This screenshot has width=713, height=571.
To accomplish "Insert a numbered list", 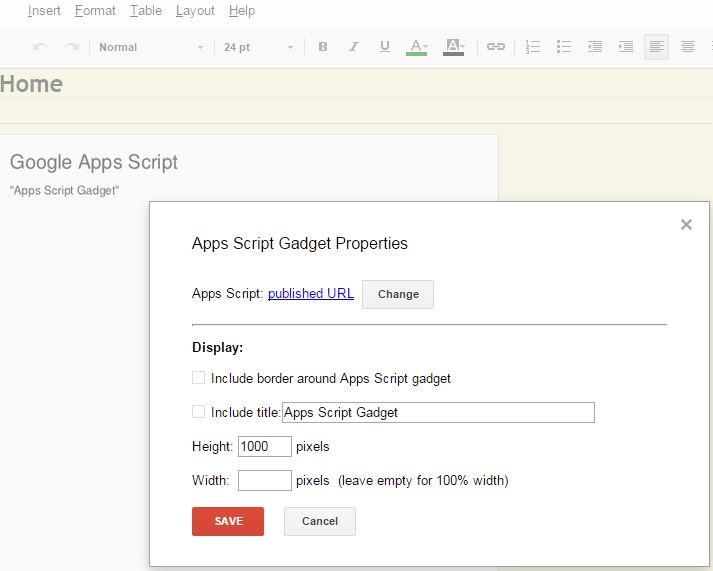I will coord(533,47).
